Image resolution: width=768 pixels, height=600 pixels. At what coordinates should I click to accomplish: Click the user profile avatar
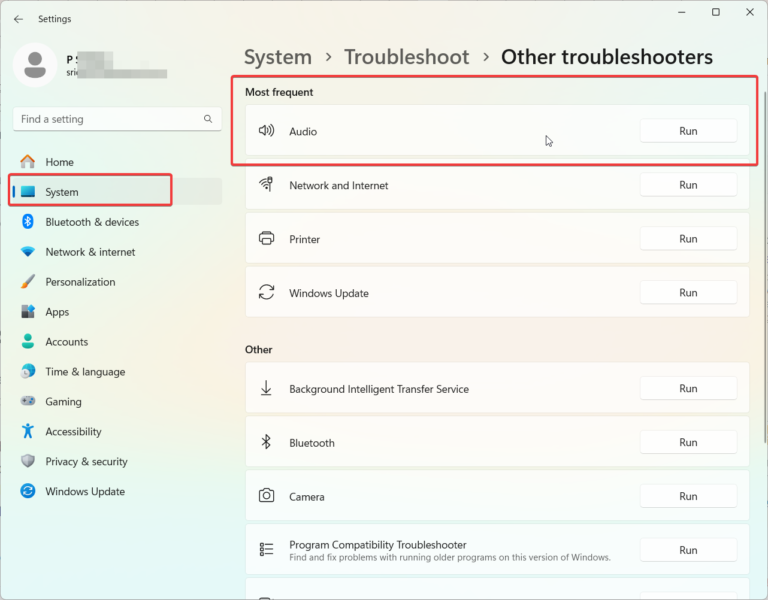35,65
